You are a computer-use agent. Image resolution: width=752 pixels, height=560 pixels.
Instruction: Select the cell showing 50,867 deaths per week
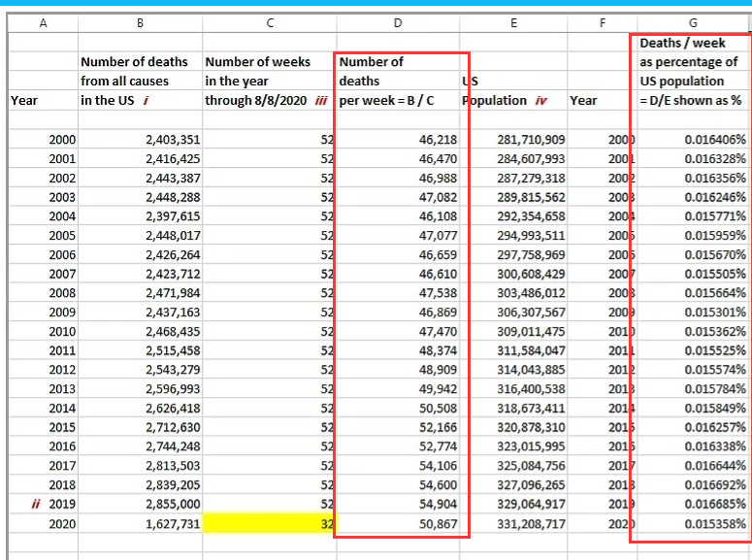tap(398, 524)
